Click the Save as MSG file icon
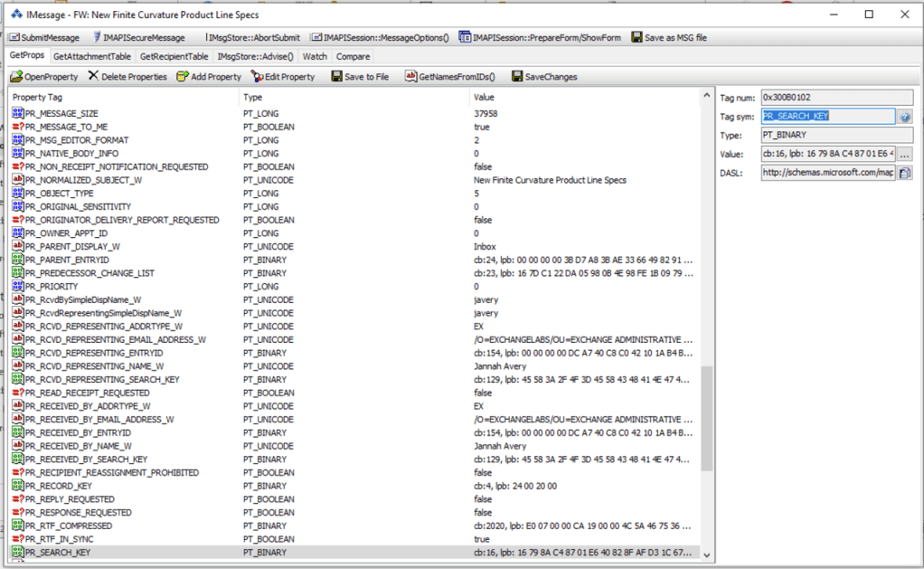The width and height of the screenshot is (924, 569). click(x=636, y=38)
